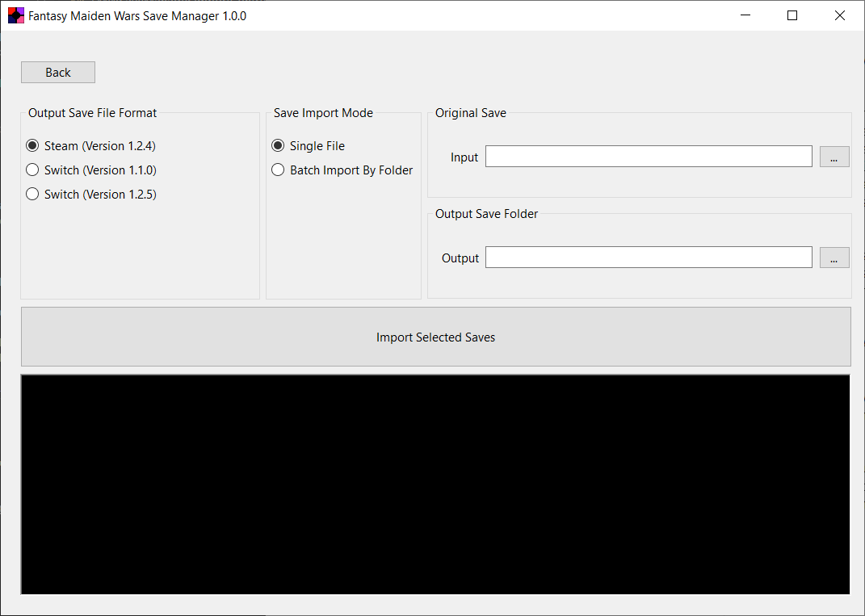
Task: Start Import Selected Saves
Action: [x=436, y=337]
